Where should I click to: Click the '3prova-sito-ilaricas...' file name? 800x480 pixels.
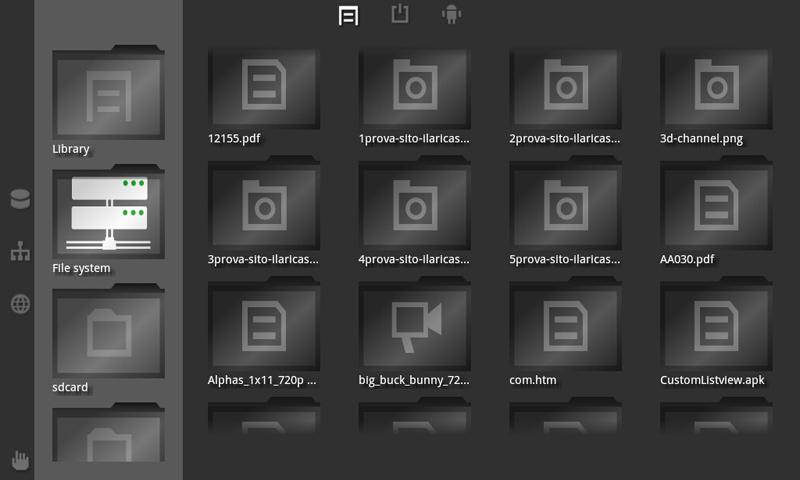pyautogui.click(x=263, y=259)
